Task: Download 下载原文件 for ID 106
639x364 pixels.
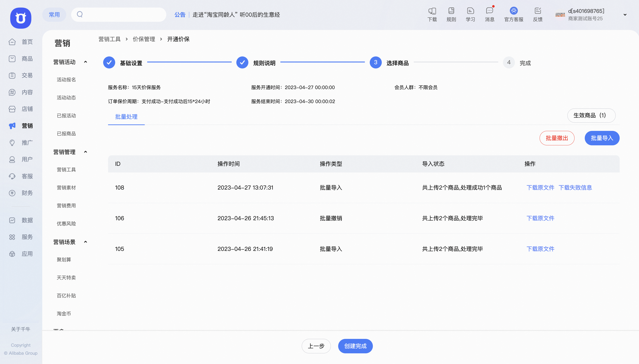Action: point(541,218)
